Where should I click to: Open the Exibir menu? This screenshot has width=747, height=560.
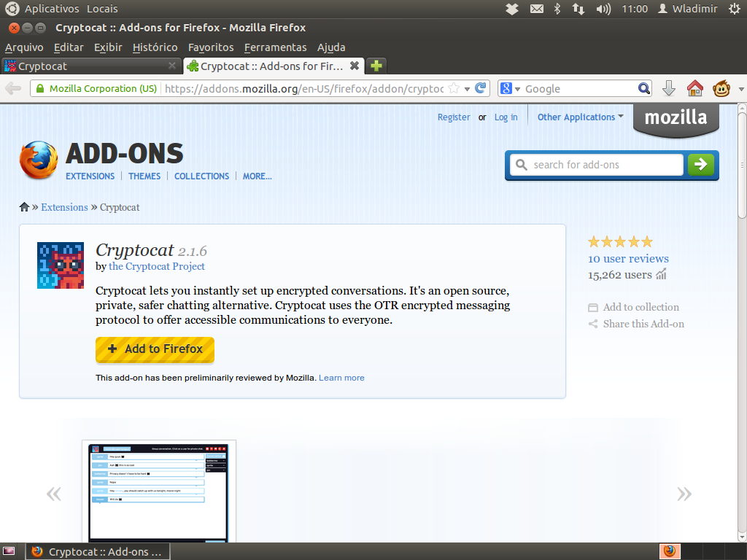(x=108, y=47)
